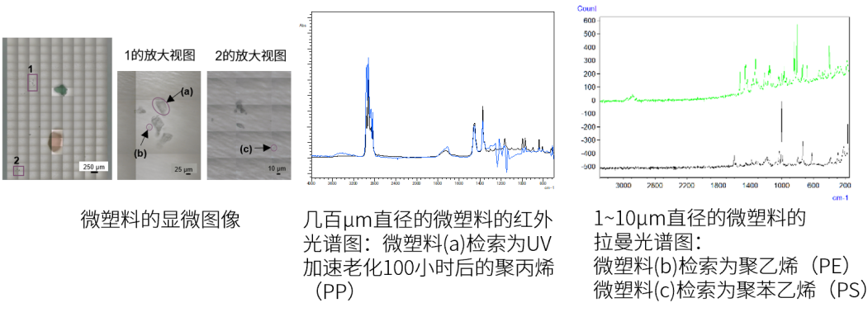This screenshot has height=317, width=868.
Task: Open the enlarged view image of region 2
Action: pos(249,125)
